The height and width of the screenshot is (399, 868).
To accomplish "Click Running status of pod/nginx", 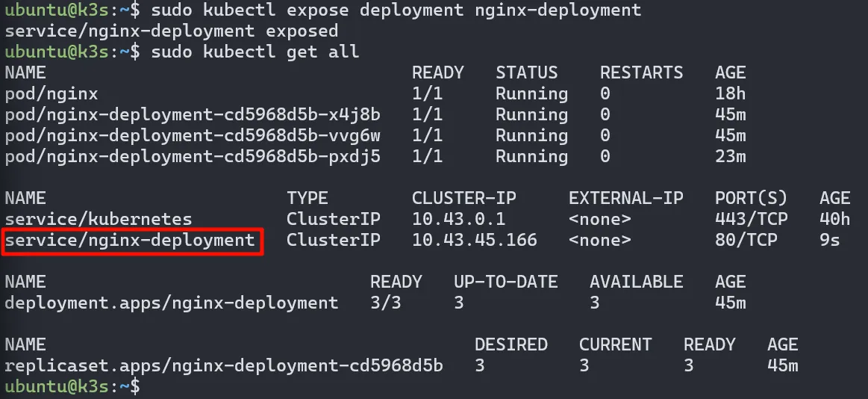I will pyautogui.click(x=531, y=94).
